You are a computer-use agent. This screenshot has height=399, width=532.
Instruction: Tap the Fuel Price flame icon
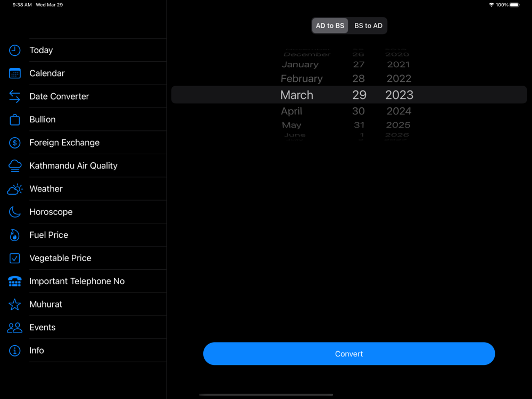point(14,235)
